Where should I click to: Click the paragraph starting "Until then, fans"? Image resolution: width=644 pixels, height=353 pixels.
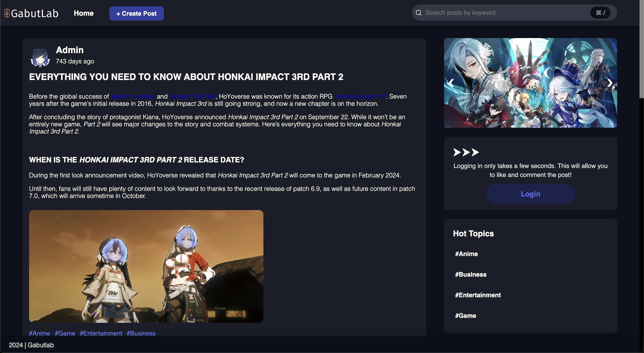pyautogui.click(x=222, y=192)
